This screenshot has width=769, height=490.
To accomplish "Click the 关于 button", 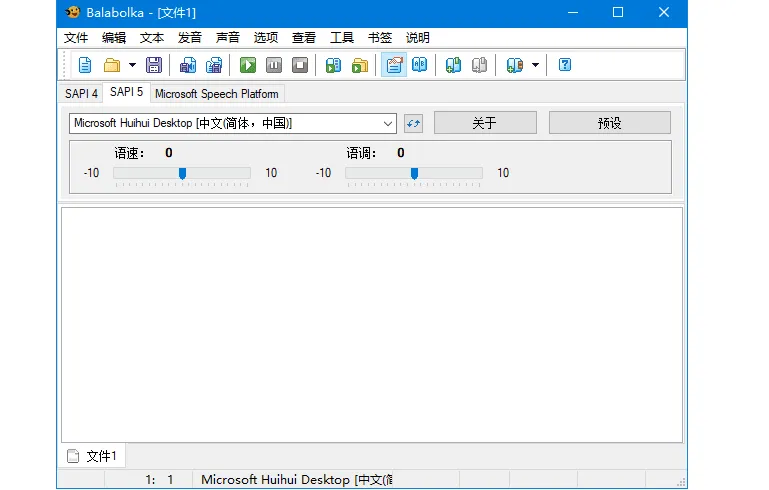I will pos(485,123).
